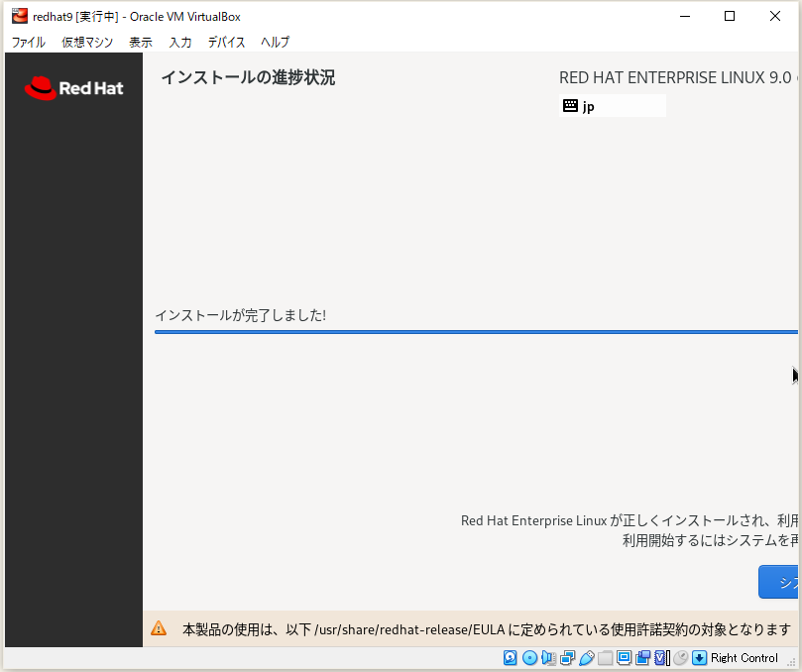Open the 表示 menu
This screenshot has width=802, height=672.
coord(141,42)
